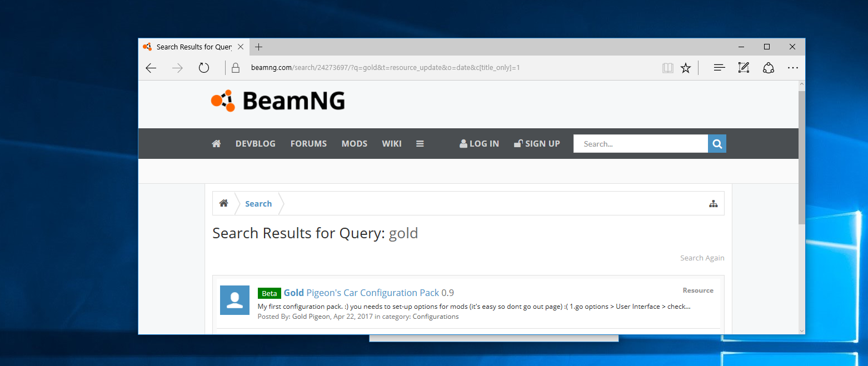Image resolution: width=868 pixels, height=366 pixels.
Task: Click the LOG IN link
Action: tap(479, 143)
